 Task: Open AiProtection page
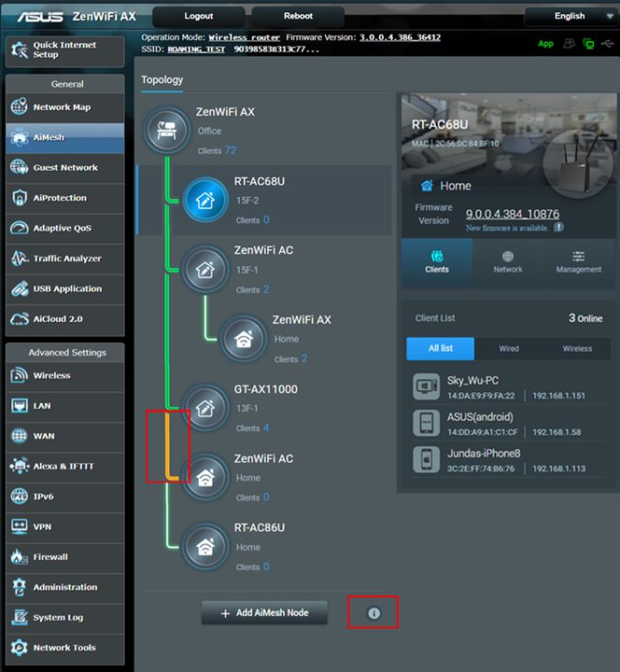coord(64,198)
